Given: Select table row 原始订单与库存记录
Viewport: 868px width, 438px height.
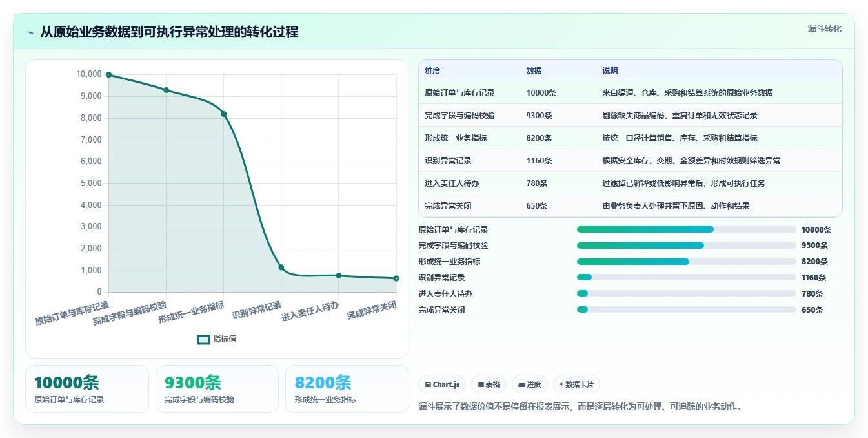Looking at the screenshot, I should tap(631, 93).
